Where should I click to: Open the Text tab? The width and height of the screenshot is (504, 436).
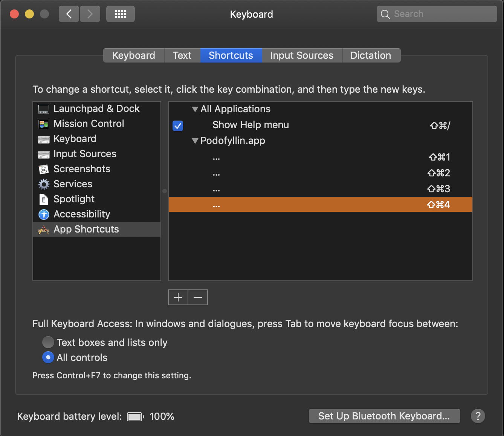(x=182, y=55)
